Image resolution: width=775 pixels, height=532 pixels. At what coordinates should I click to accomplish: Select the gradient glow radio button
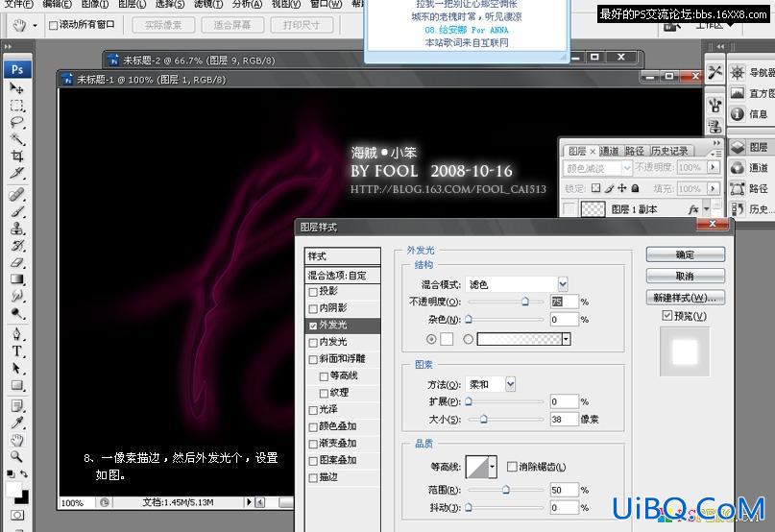point(469,339)
